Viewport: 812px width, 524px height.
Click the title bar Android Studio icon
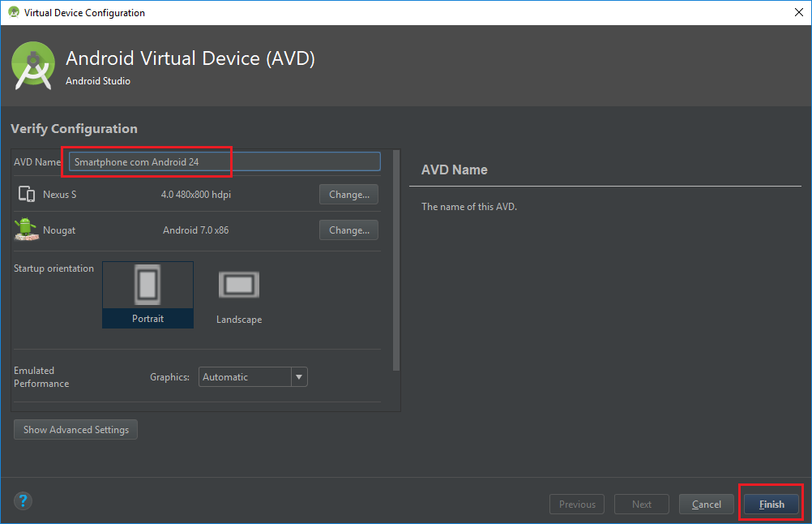(x=14, y=12)
